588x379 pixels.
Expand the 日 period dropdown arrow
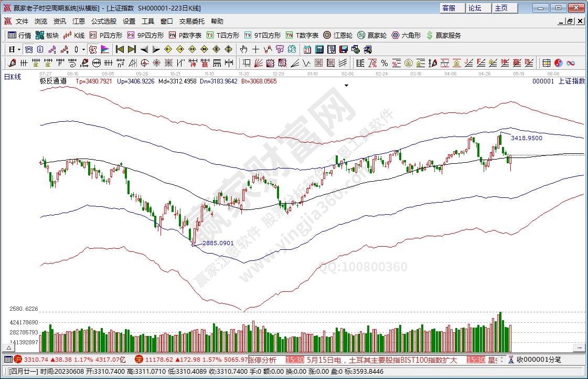tap(19, 49)
